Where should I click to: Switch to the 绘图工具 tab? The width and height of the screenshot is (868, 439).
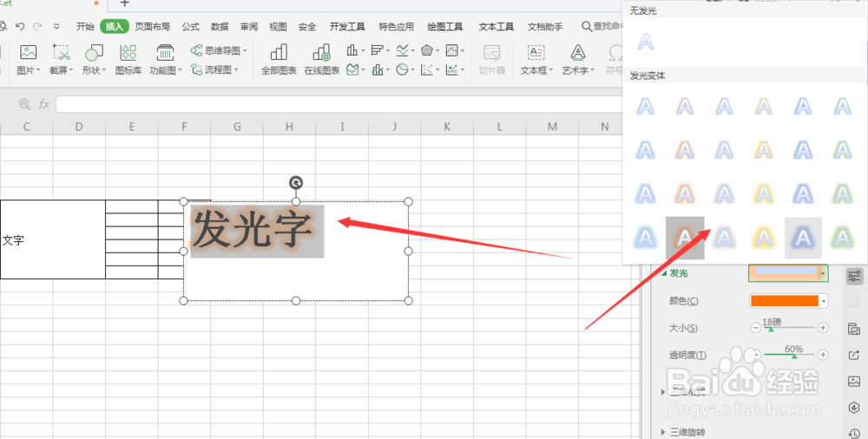(445, 27)
